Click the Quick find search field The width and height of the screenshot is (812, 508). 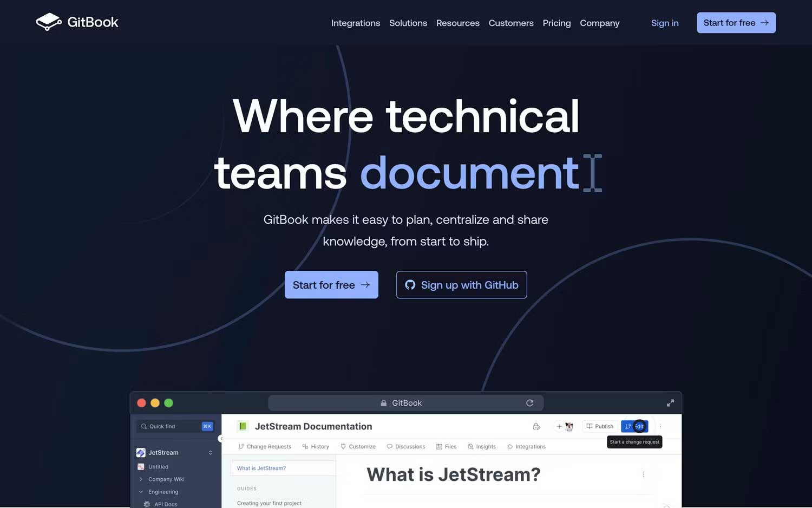(175, 426)
